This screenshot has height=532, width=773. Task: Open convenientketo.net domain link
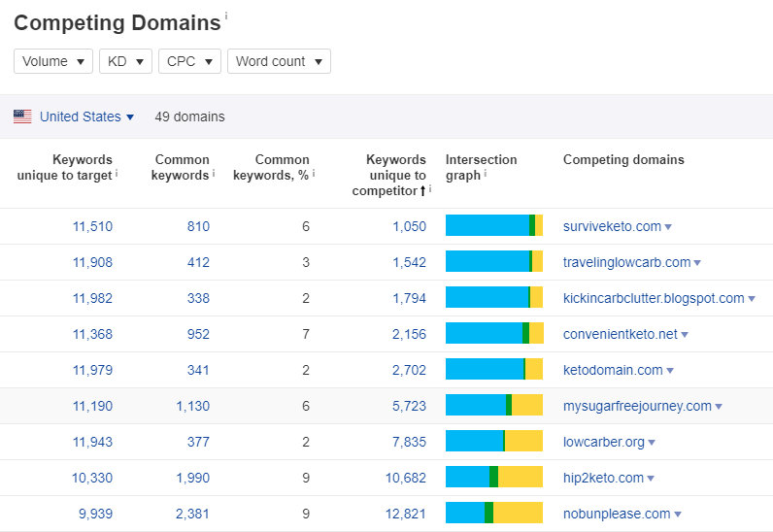[621, 334]
